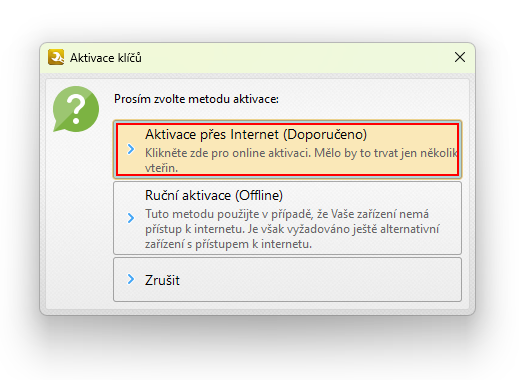Click the blue arrow beside Ruční aktivace

[131, 218]
